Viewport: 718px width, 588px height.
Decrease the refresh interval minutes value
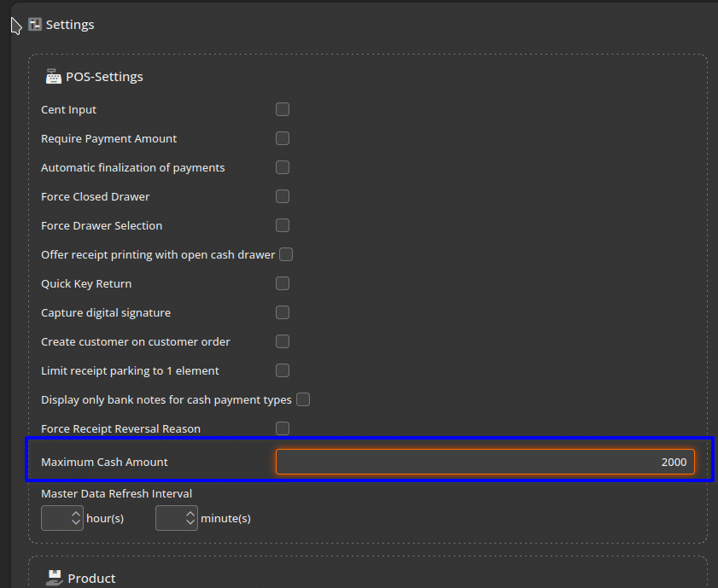click(x=190, y=523)
